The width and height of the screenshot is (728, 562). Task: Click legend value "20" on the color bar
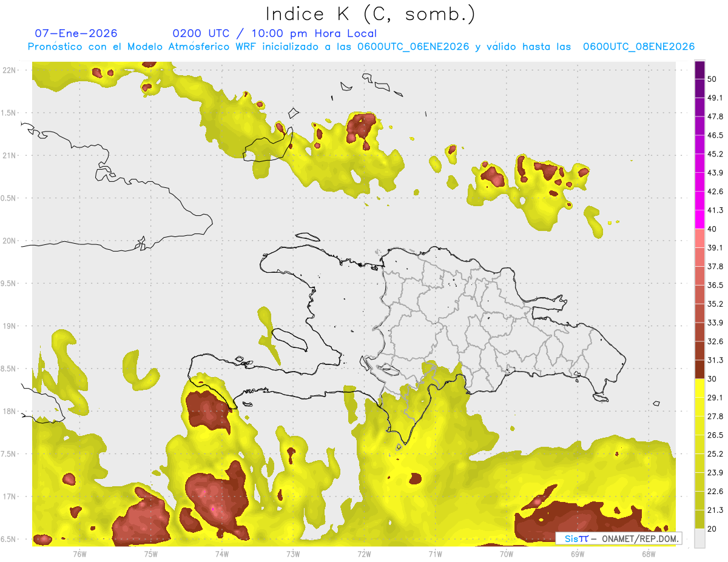(712, 529)
